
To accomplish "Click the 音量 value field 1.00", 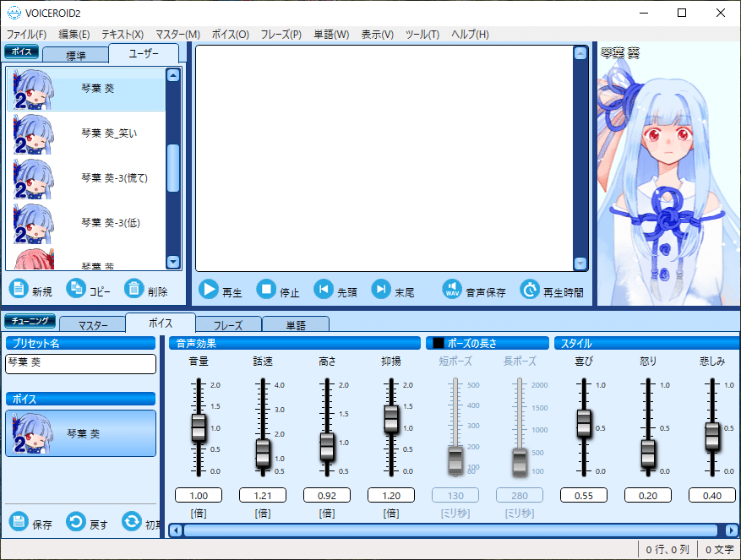I will coord(199,495).
